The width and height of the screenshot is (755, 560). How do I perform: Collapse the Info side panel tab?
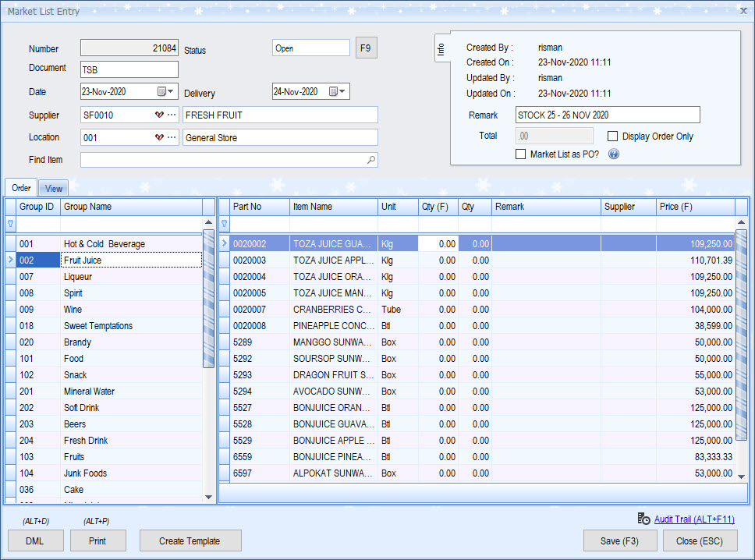440,49
